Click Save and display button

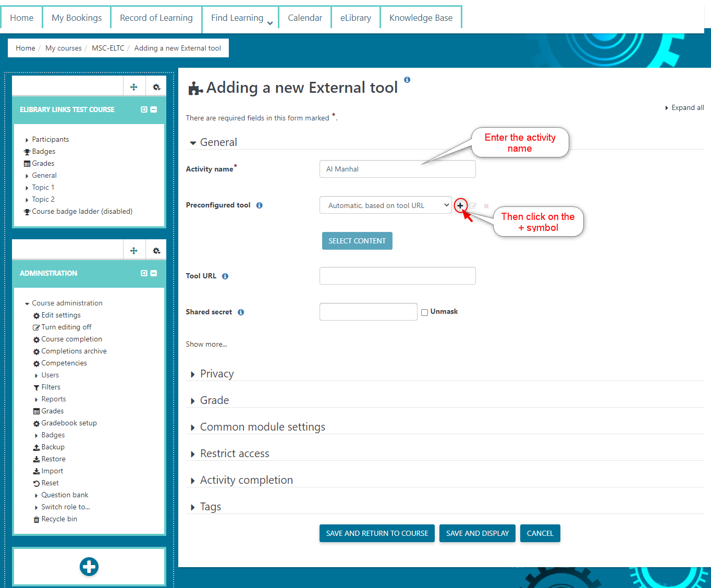(477, 533)
